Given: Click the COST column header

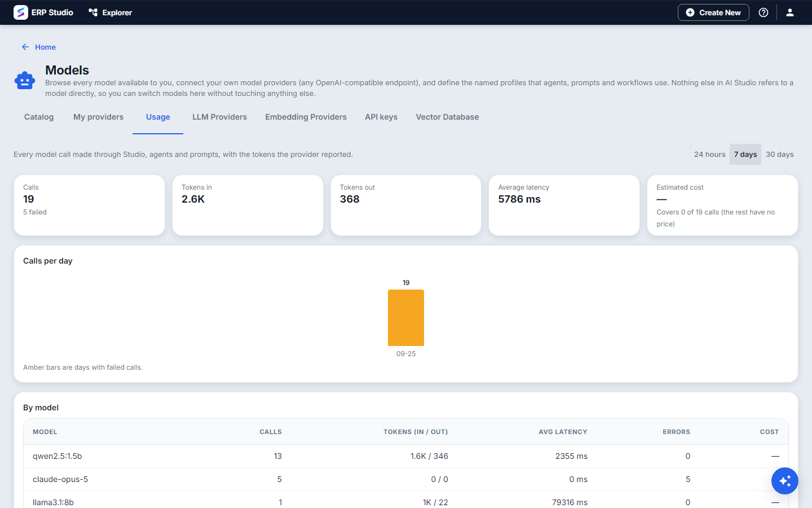Looking at the screenshot, I should click(769, 432).
